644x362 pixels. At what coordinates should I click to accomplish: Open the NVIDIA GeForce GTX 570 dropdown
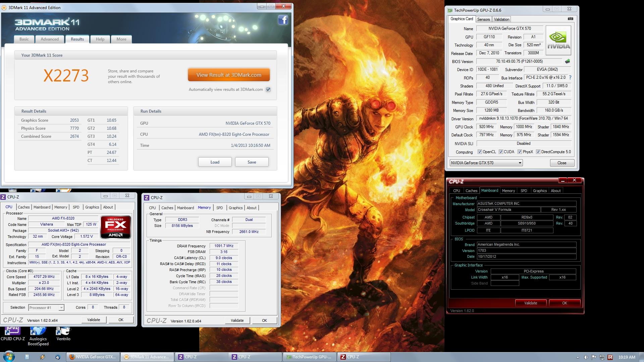[x=486, y=163]
